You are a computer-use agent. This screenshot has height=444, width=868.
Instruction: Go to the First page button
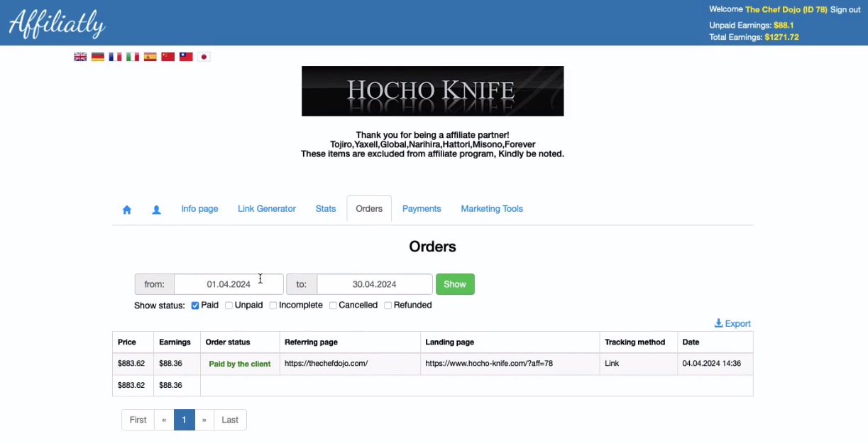[x=138, y=420]
